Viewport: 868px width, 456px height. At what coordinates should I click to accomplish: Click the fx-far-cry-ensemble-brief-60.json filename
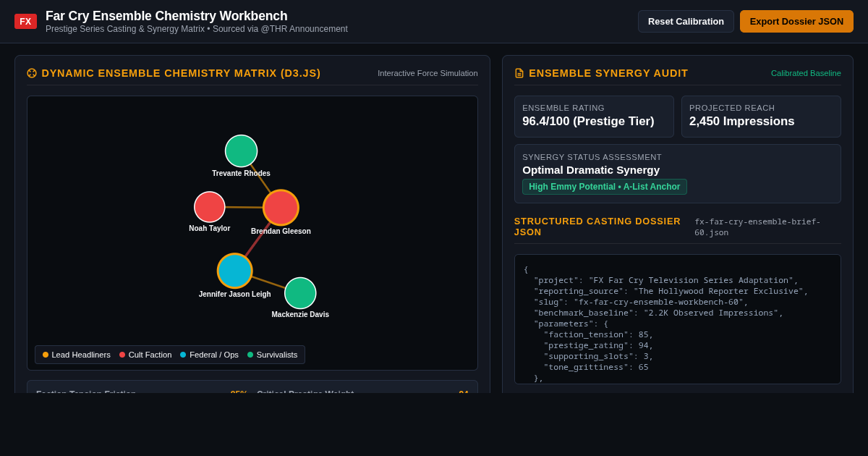point(757,227)
